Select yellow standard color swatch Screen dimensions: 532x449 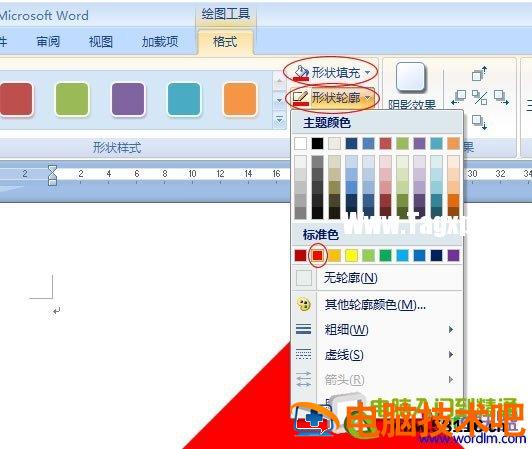(352, 255)
